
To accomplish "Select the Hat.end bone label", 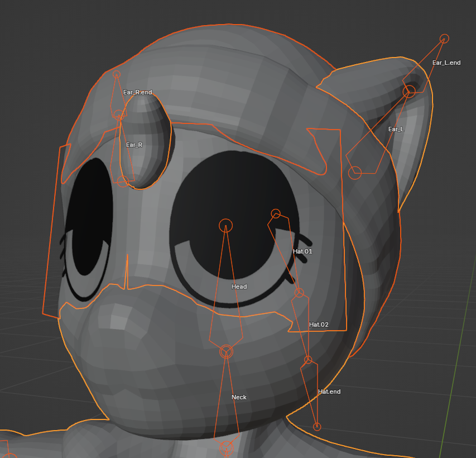I will pos(329,392).
